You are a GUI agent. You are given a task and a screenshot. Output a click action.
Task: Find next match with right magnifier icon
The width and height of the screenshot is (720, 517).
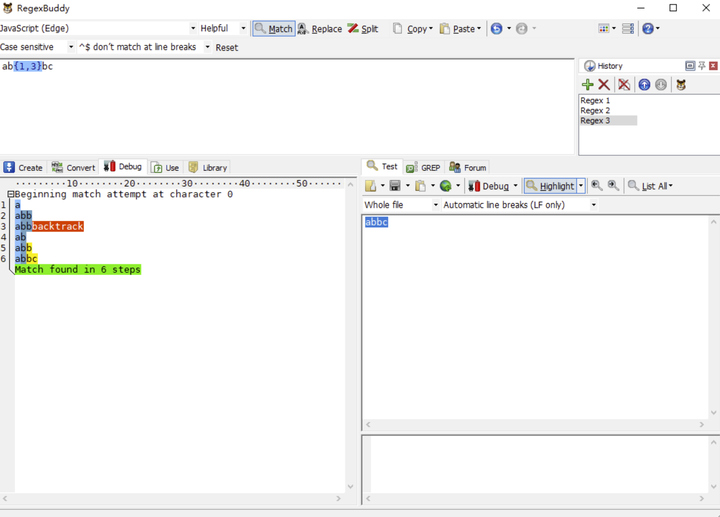pyautogui.click(x=613, y=185)
